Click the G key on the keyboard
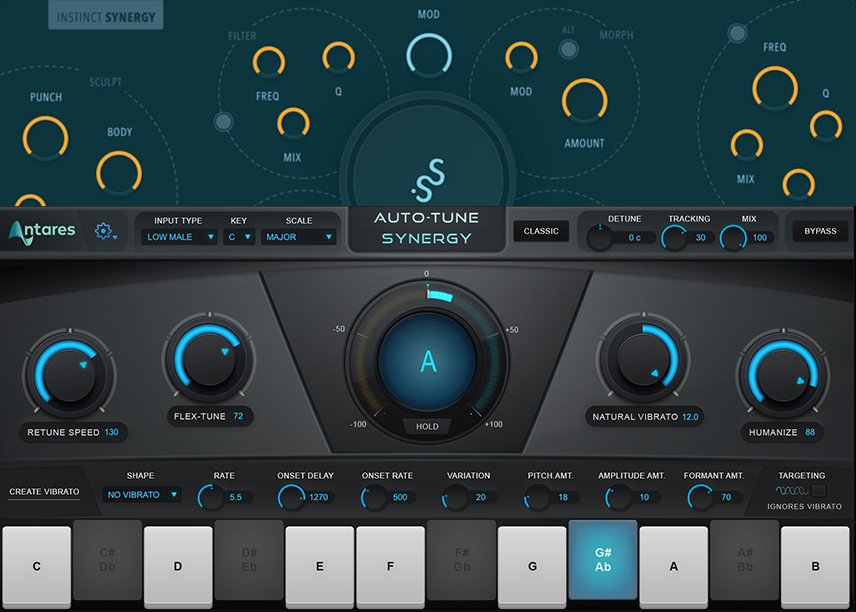 pyautogui.click(x=532, y=567)
